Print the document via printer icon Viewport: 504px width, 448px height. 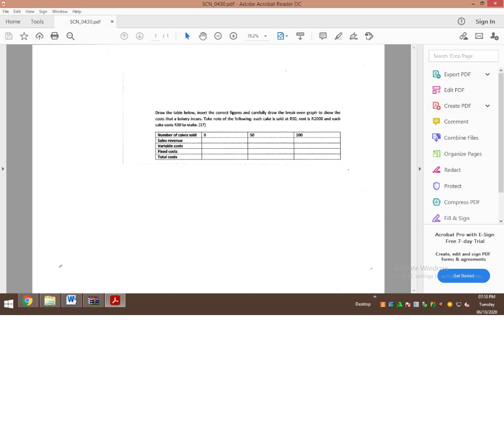(x=55, y=36)
